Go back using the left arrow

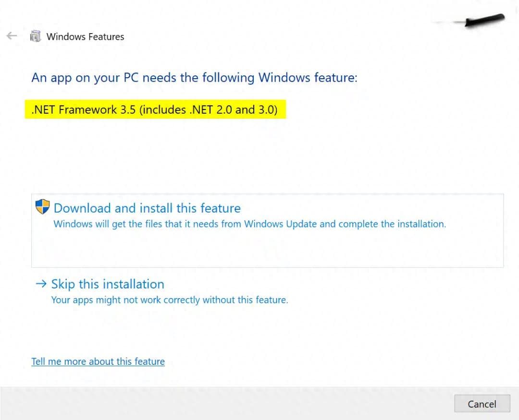pyautogui.click(x=12, y=36)
